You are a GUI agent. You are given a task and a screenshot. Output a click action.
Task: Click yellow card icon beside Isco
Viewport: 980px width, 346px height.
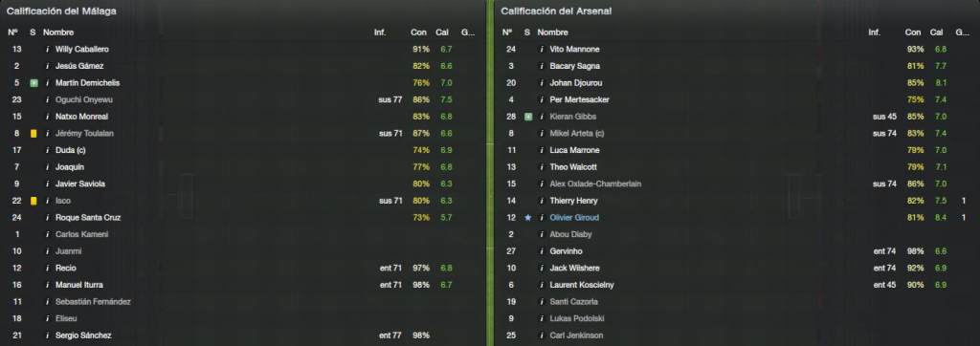(33, 201)
